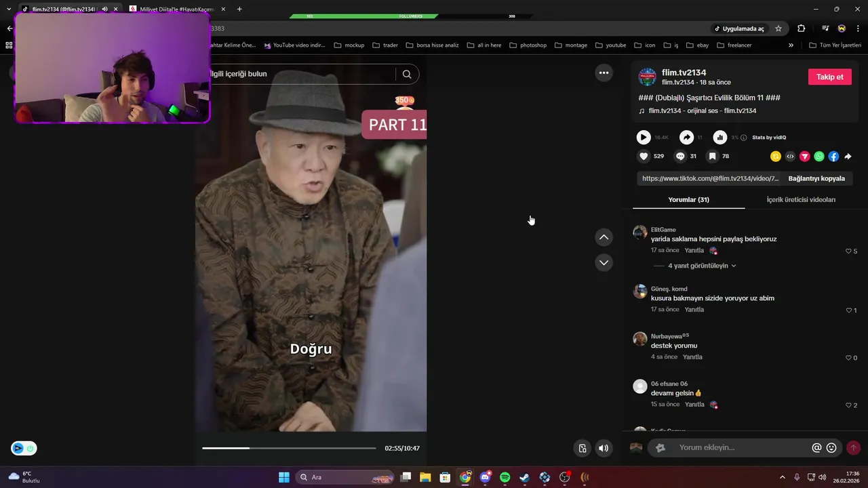Switch to İçerik üreticisi videoları tab
This screenshot has height=488, width=868.
point(801,199)
